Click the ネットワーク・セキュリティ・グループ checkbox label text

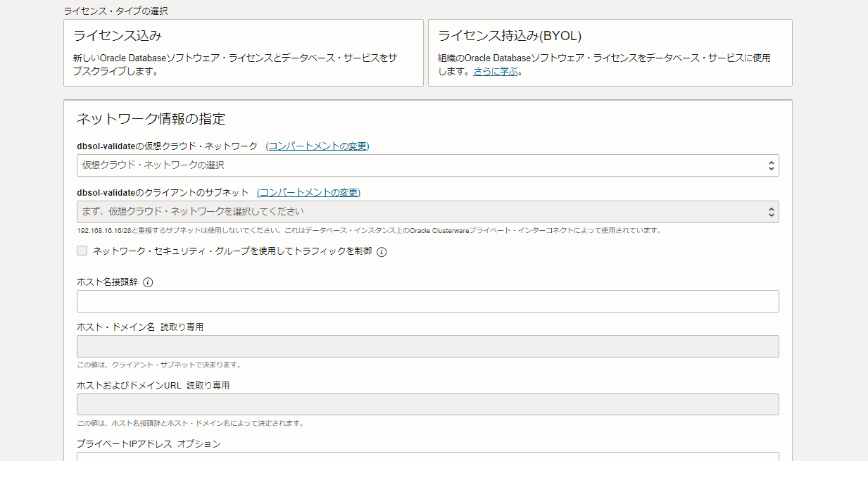point(232,251)
